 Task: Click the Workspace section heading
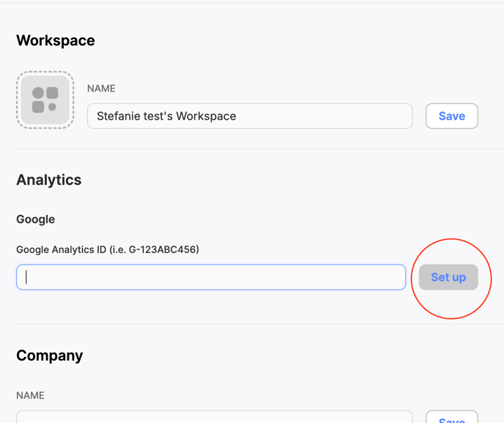(x=56, y=40)
